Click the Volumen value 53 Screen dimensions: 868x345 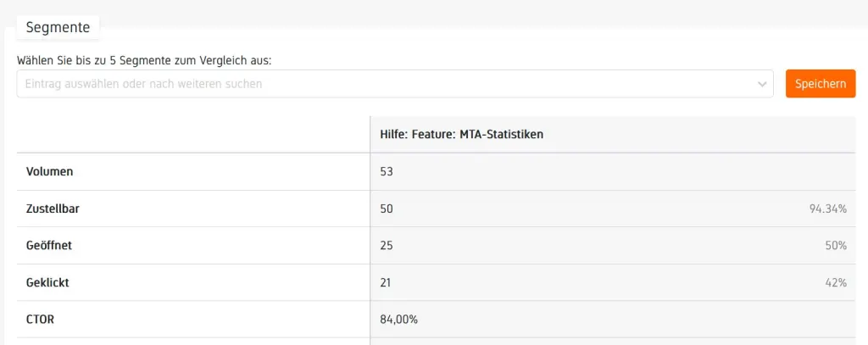click(x=387, y=171)
